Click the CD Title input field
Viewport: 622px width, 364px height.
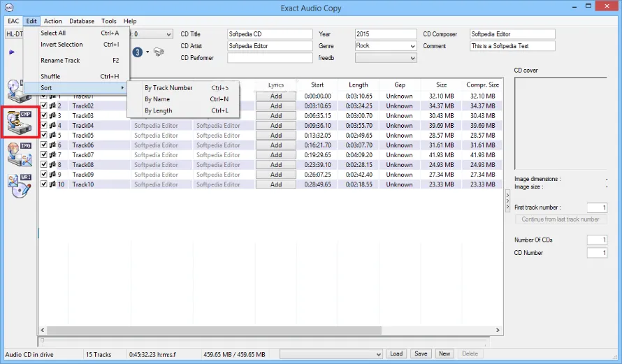pos(270,34)
